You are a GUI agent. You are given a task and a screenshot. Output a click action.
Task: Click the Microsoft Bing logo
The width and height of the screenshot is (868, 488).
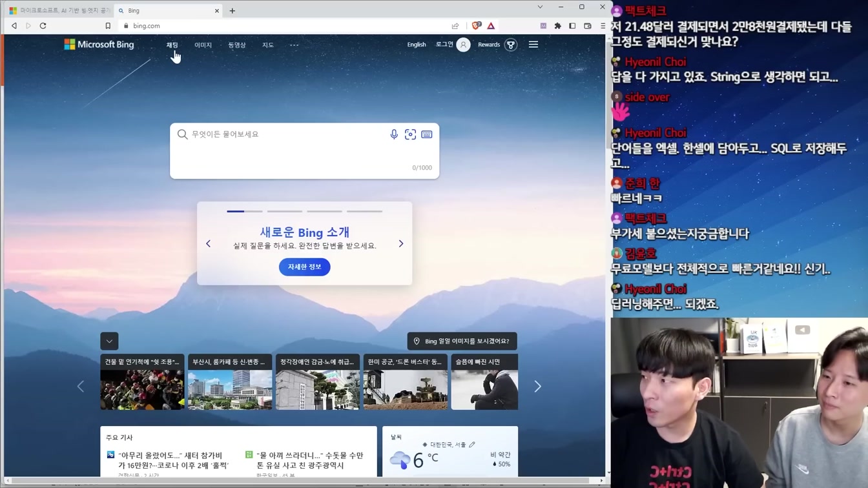tap(99, 45)
